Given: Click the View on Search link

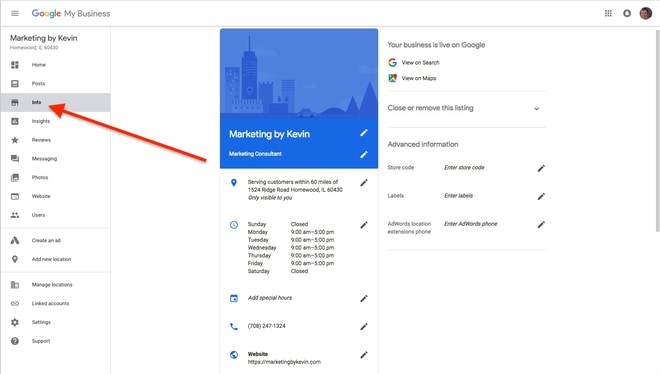Looking at the screenshot, I should pos(420,63).
